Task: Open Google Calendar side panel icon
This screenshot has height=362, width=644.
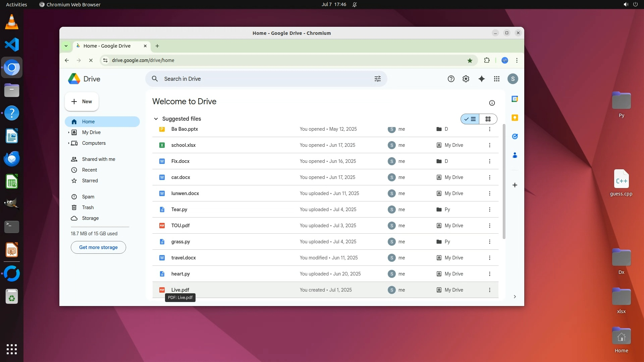Action: (515, 99)
